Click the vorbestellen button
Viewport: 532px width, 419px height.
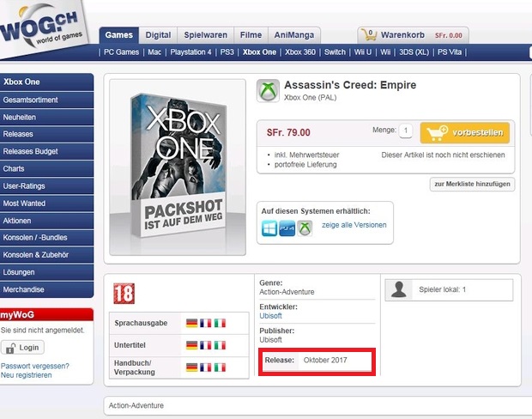pyautogui.click(x=465, y=133)
